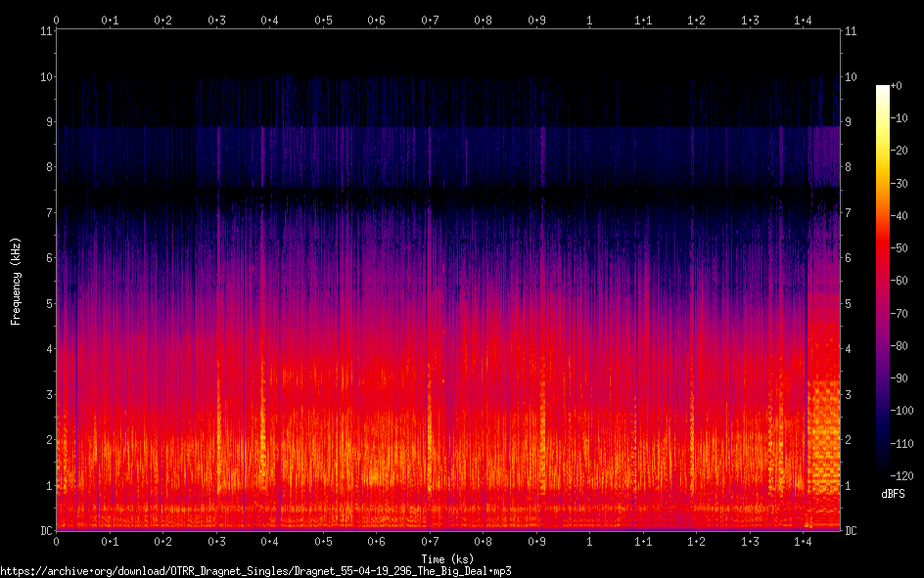Click the 1 ks marker on top axis
The height and width of the screenshot is (578, 924).
pyautogui.click(x=589, y=20)
